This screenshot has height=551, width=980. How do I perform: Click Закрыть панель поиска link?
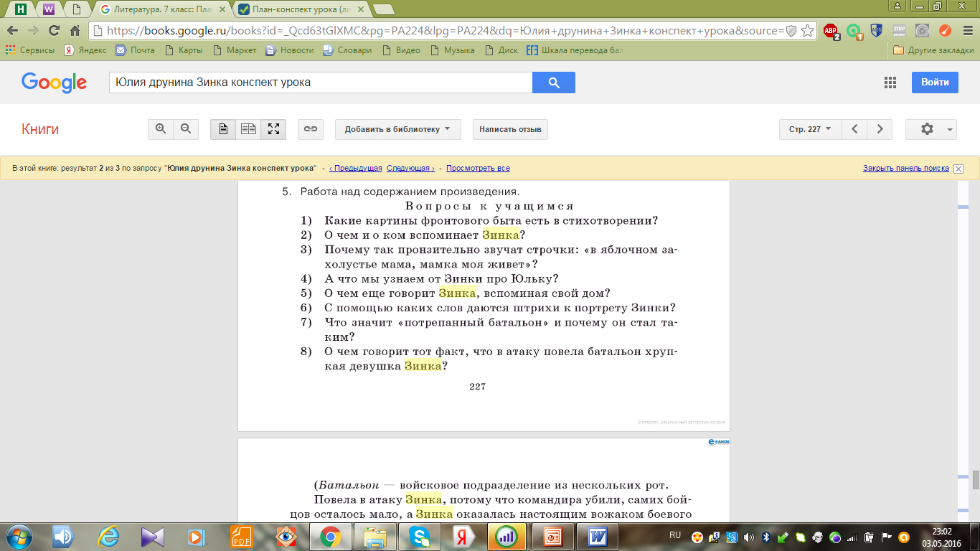click(906, 169)
